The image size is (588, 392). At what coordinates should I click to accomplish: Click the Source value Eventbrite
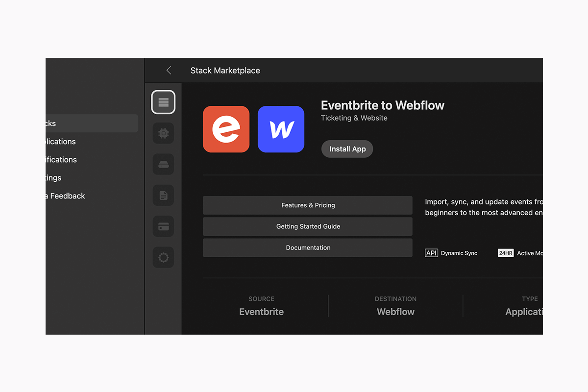coord(261,312)
